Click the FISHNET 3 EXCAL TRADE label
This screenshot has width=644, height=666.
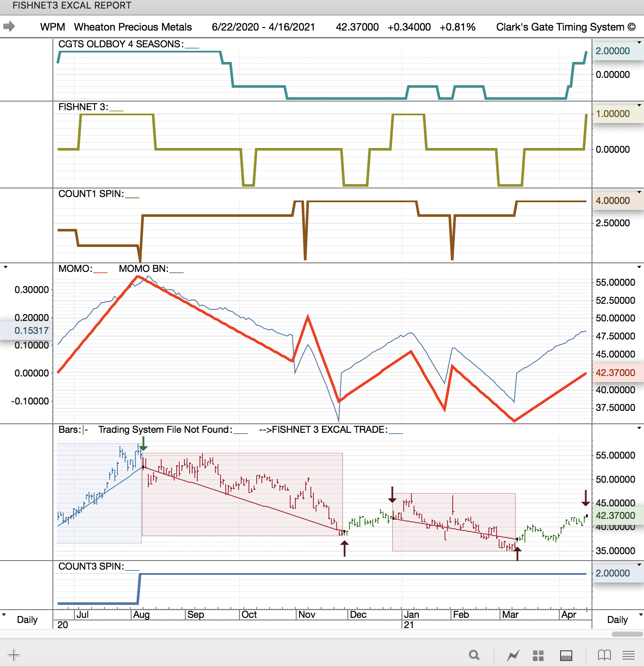[x=329, y=429]
